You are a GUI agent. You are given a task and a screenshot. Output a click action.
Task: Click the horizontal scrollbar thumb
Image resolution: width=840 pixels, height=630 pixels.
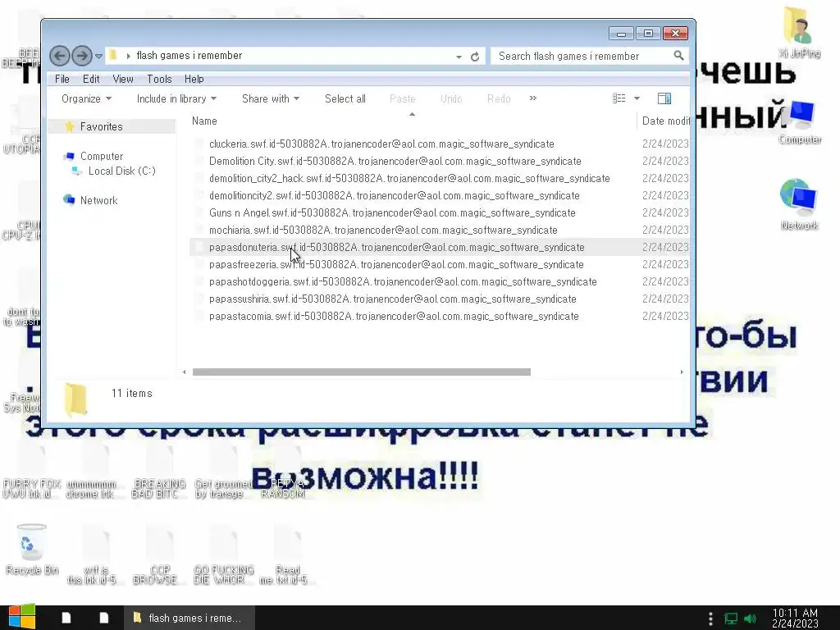pyautogui.click(x=362, y=372)
